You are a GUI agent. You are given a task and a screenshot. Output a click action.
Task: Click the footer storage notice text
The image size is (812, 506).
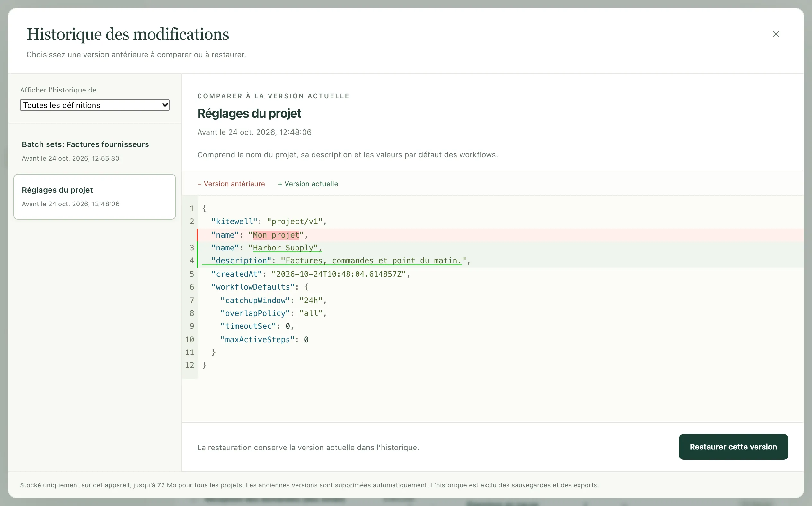tap(309, 485)
